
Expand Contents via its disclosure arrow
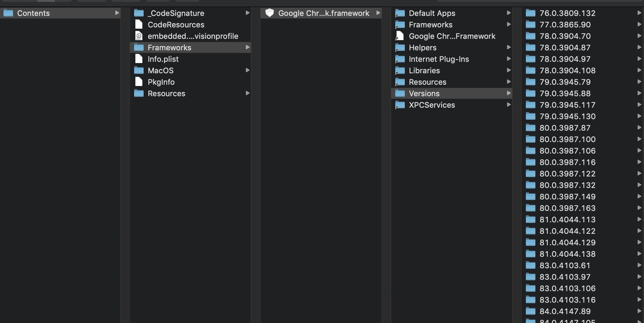[x=117, y=13]
